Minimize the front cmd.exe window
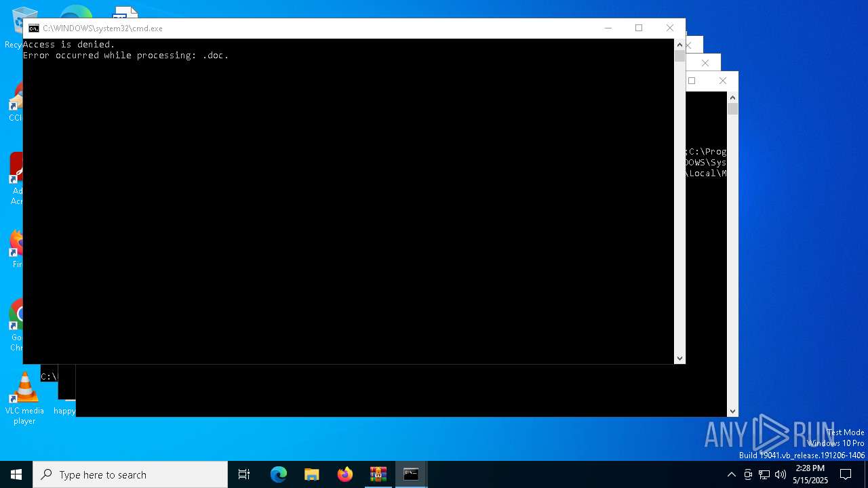868x488 pixels. pos(608,28)
